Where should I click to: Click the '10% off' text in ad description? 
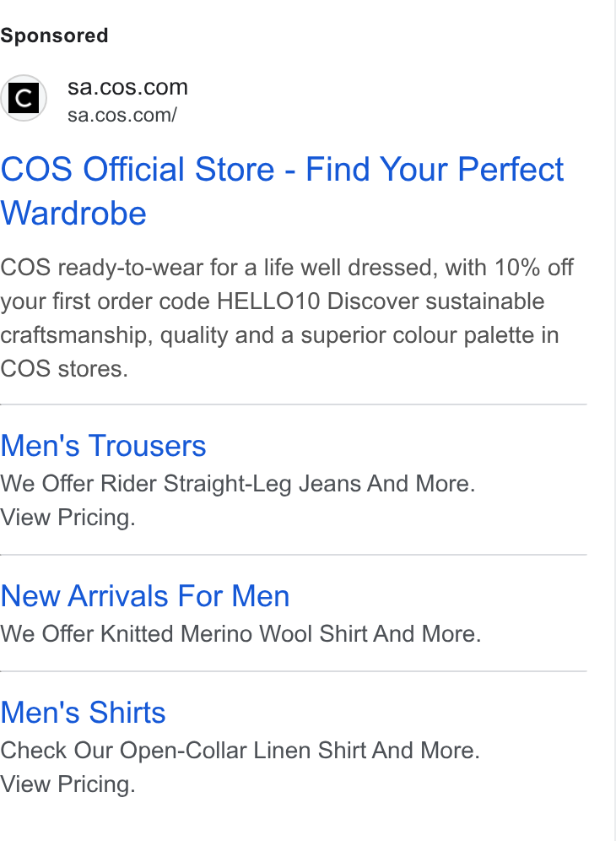coord(533,267)
